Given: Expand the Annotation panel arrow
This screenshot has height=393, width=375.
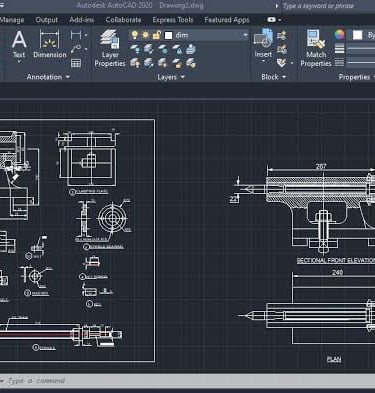Looking at the screenshot, I should pos(68,77).
